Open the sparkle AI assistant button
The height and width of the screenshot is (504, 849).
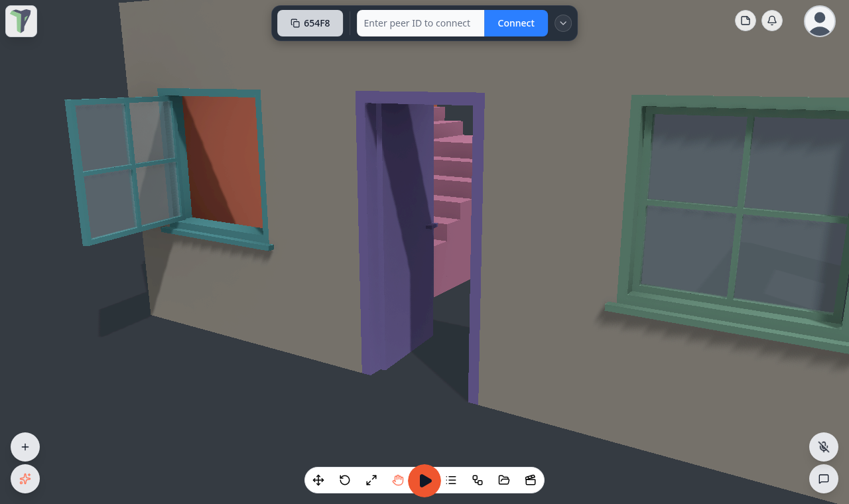tap(25, 479)
